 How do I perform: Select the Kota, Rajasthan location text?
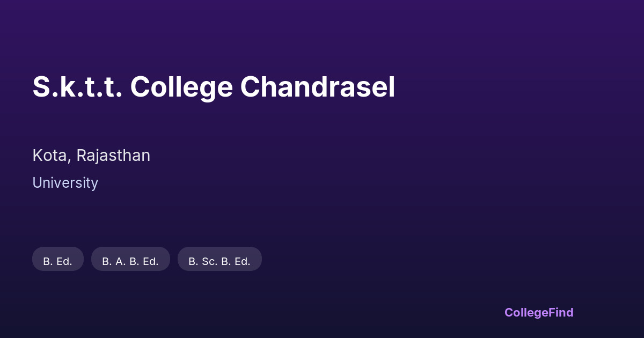[x=91, y=156]
